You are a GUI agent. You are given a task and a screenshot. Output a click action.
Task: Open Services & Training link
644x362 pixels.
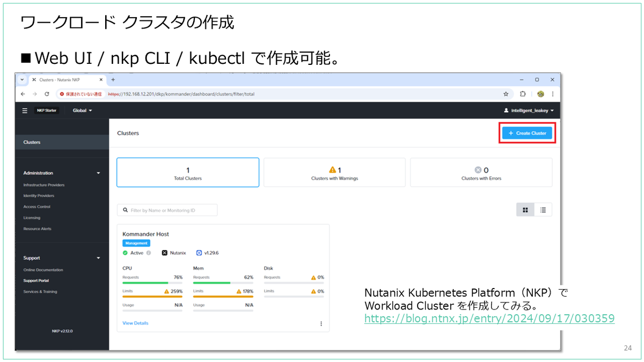click(40, 292)
